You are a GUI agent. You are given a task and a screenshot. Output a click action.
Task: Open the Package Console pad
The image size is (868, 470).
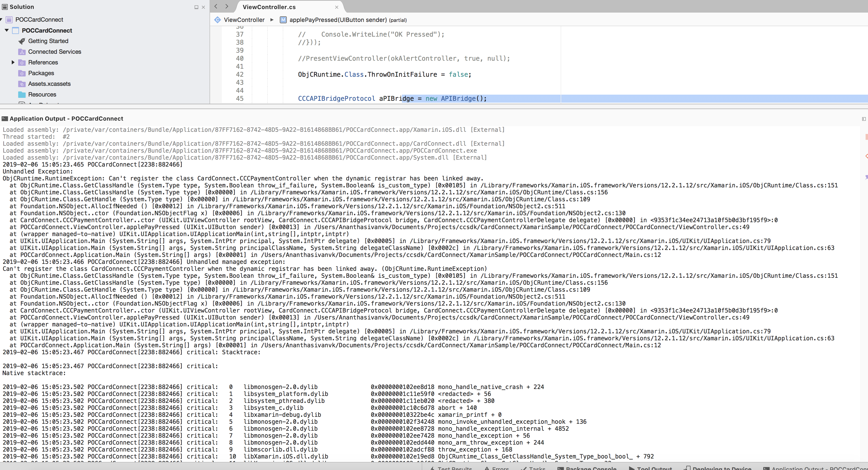click(x=587, y=468)
